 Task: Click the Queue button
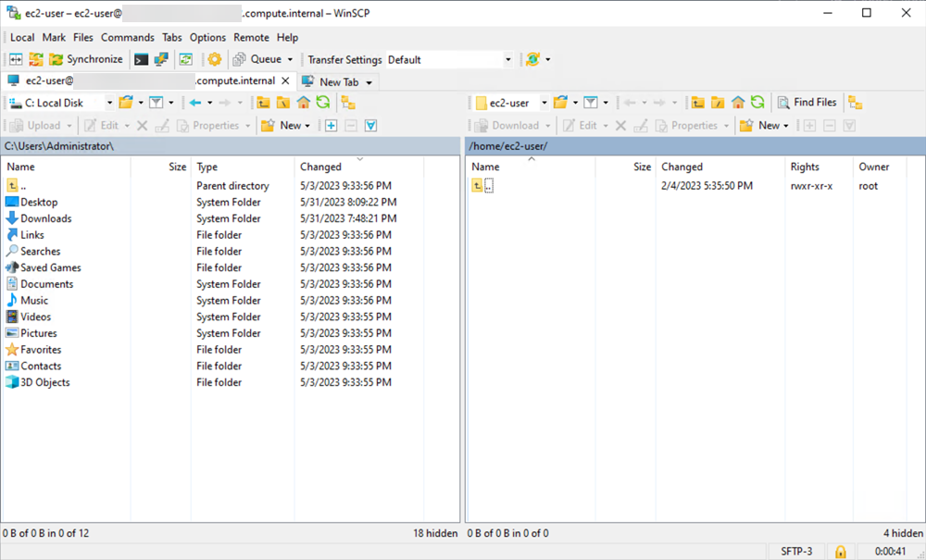click(257, 59)
